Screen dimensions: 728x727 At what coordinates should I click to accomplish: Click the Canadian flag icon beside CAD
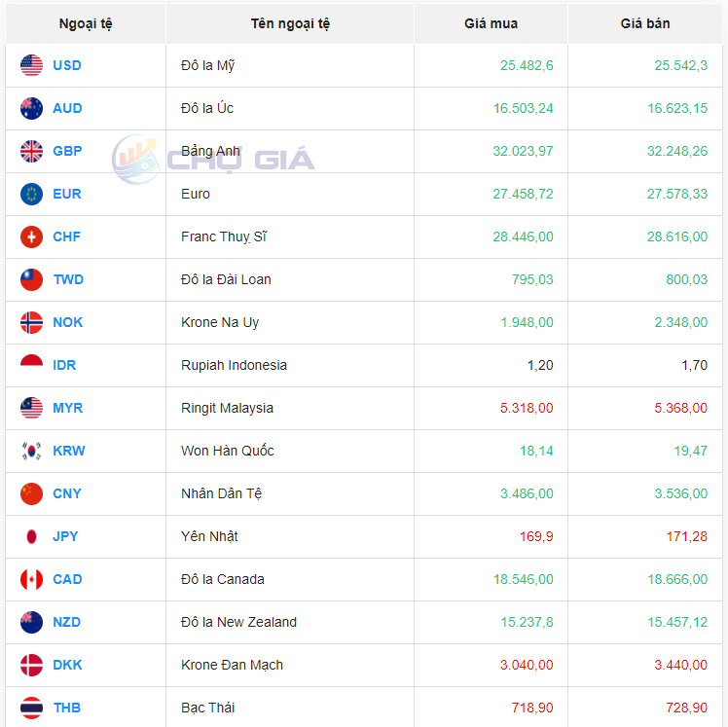(31, 579)
